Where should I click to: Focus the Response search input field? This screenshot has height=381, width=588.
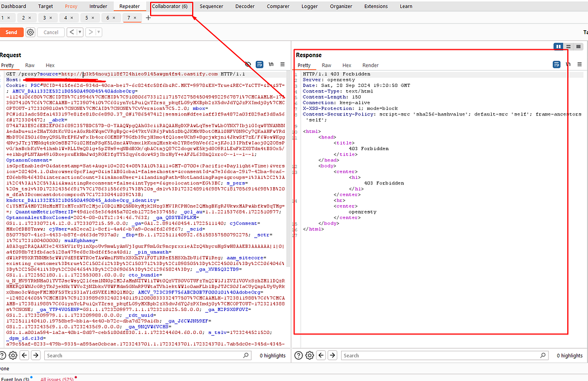pyautogui.click(x=445, y=355)
